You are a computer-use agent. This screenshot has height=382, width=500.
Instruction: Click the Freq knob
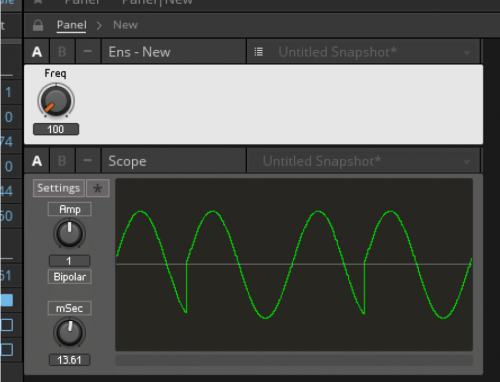pos(56,100)
